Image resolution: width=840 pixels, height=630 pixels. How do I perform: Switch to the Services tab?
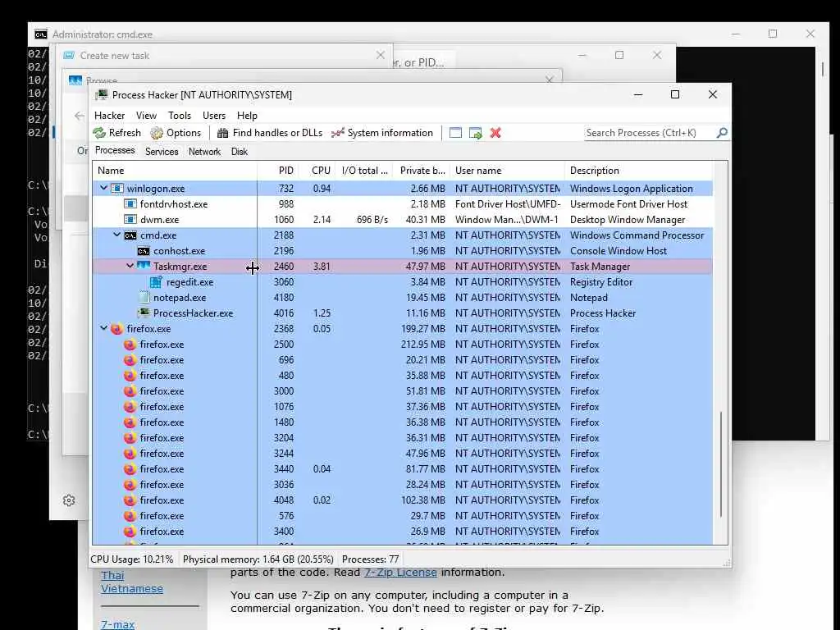(162, 152)
